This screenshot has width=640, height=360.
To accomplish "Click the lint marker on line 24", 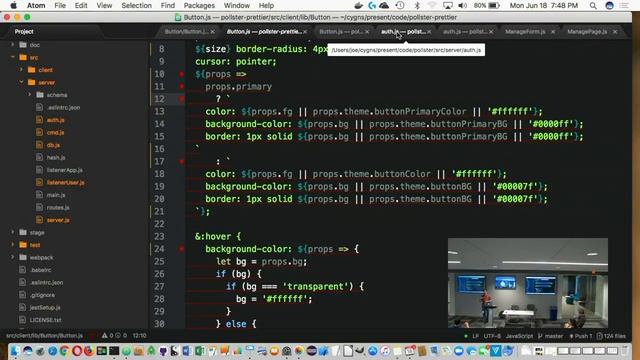I will pos(182,249).
